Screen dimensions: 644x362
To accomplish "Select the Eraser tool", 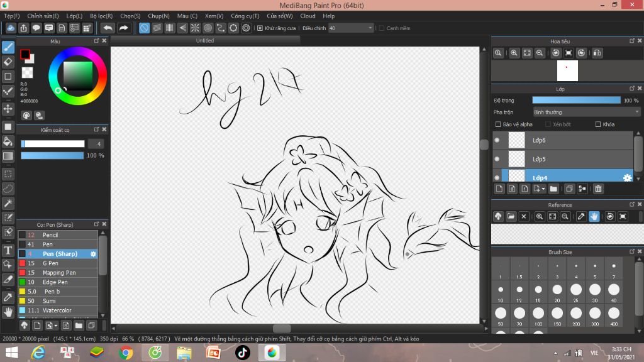I will point(8,62).
